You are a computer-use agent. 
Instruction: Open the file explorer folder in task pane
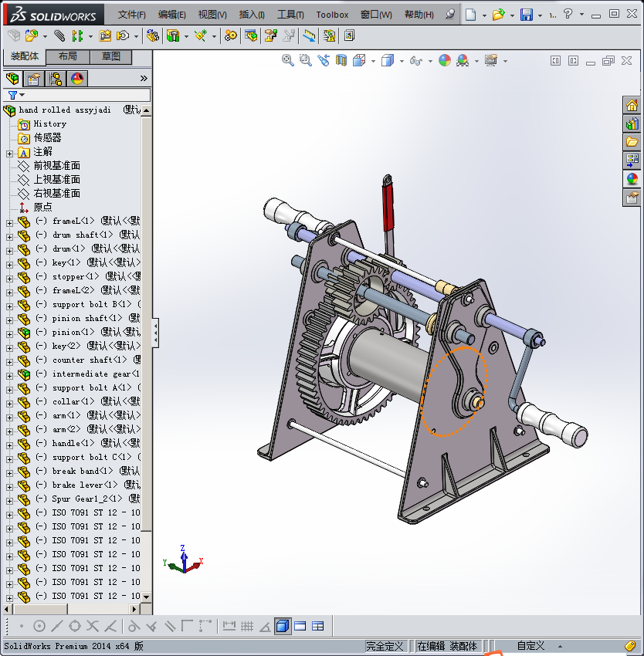(x=632, y=142)
